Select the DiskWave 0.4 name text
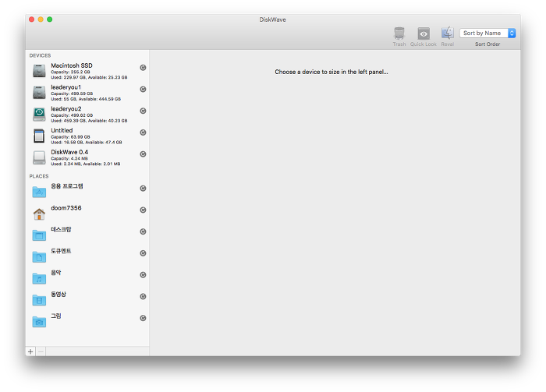 pyautogui.click(x=69, y=152)
